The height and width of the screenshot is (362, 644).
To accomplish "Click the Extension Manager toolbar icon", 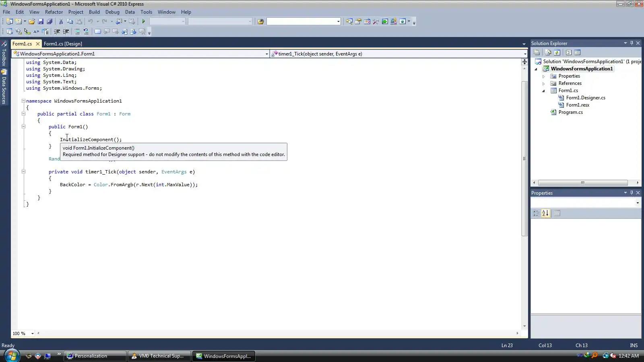I will pyautogui.click(x=394, y=21).
